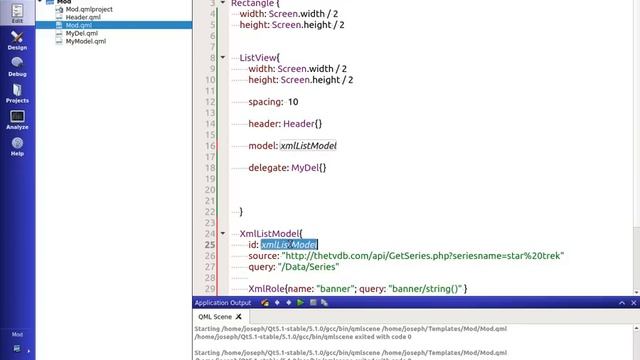Click closing brace on line 22
This screenshot has height=360, width=640.
(241, 211)
